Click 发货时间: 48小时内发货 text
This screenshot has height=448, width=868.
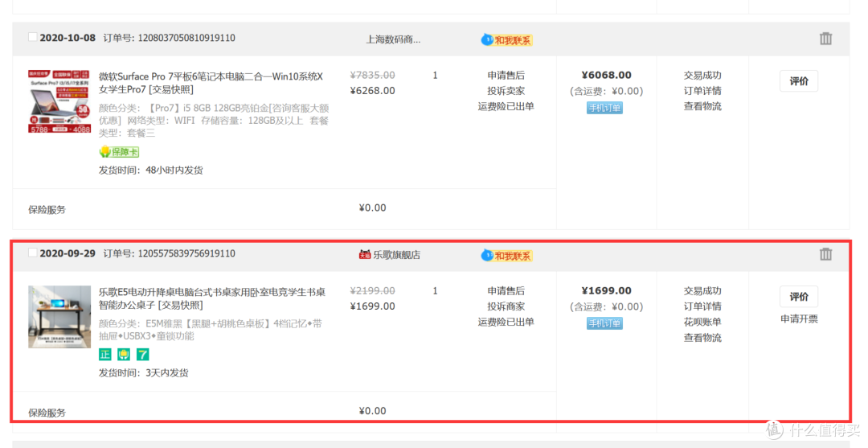(x=150, y=170)
